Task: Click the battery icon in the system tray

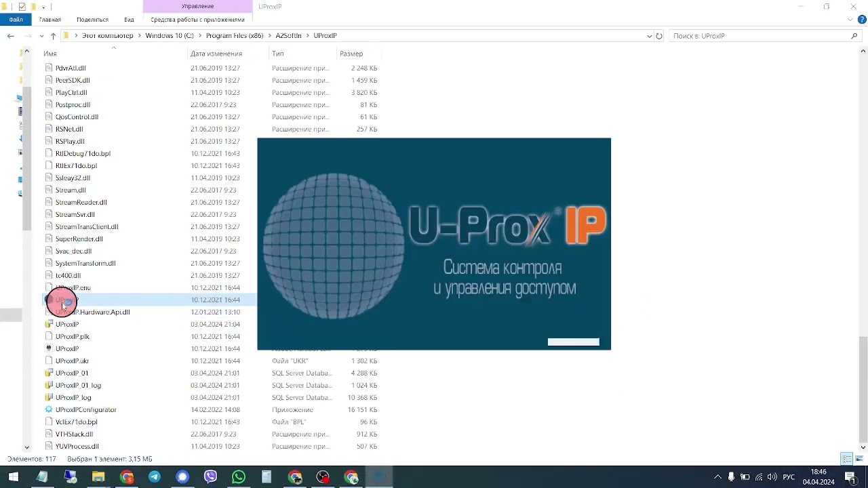Action: click(745, 477)
